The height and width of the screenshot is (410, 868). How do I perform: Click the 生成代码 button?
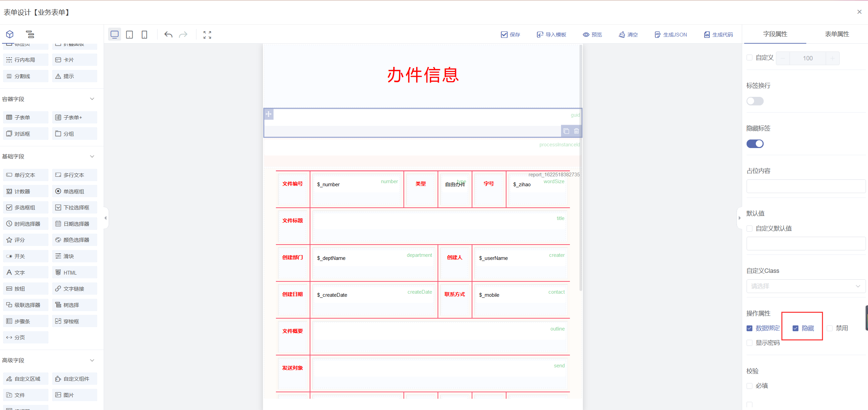click(x=718, y=34)
